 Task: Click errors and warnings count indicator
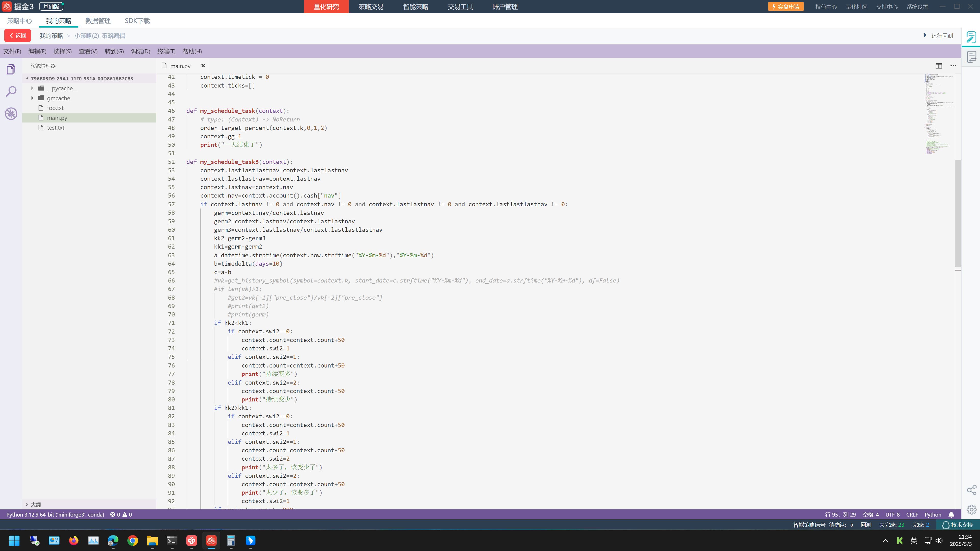pos(121,515)
